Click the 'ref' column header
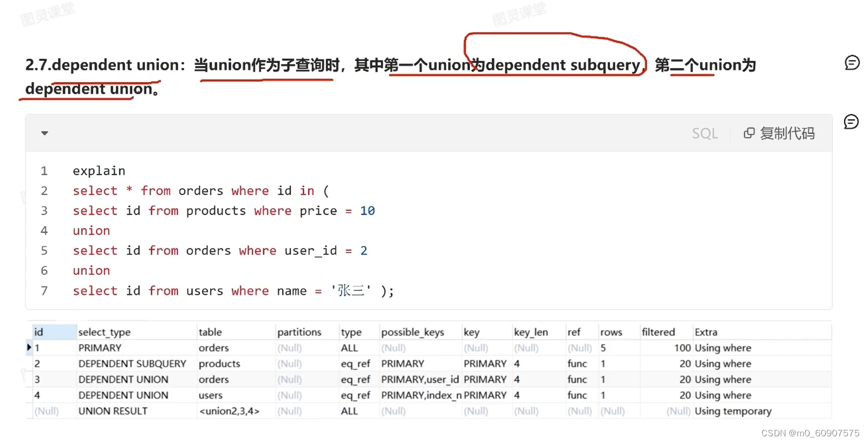The height and width of the screenshot is (443, 868). coord(582,332)
